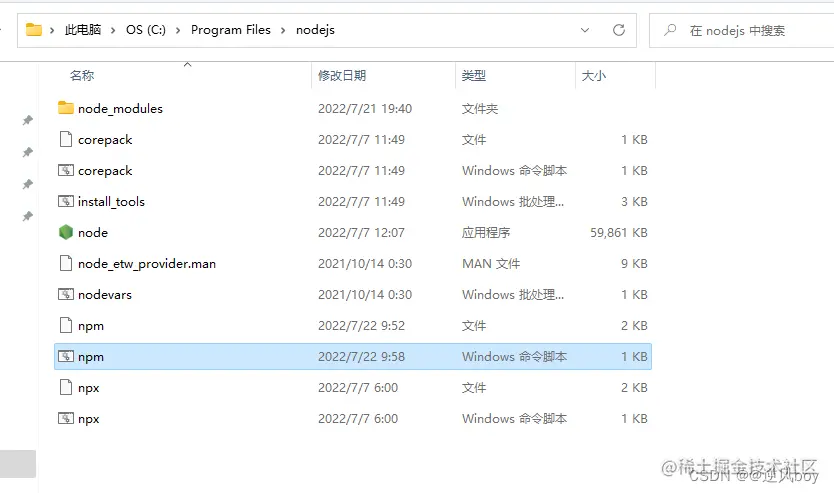The width and height of the screenshot is (834, 493).
Task: Sort by the 名称 column header
Action: point(82,76)
